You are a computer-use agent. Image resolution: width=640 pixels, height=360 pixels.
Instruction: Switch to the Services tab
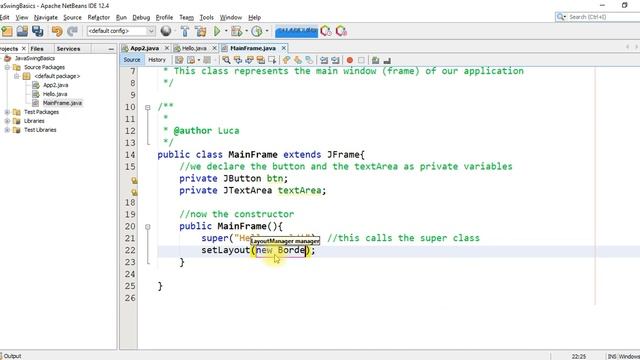68,49
